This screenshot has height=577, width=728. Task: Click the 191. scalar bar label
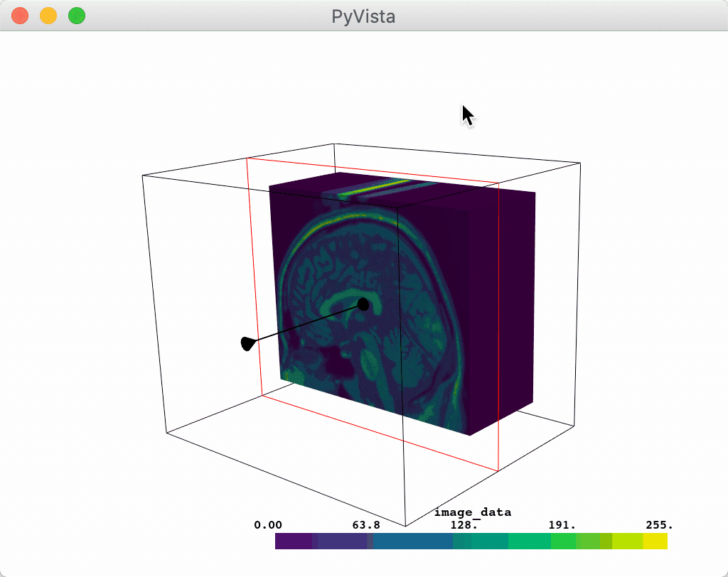point(562,525)
